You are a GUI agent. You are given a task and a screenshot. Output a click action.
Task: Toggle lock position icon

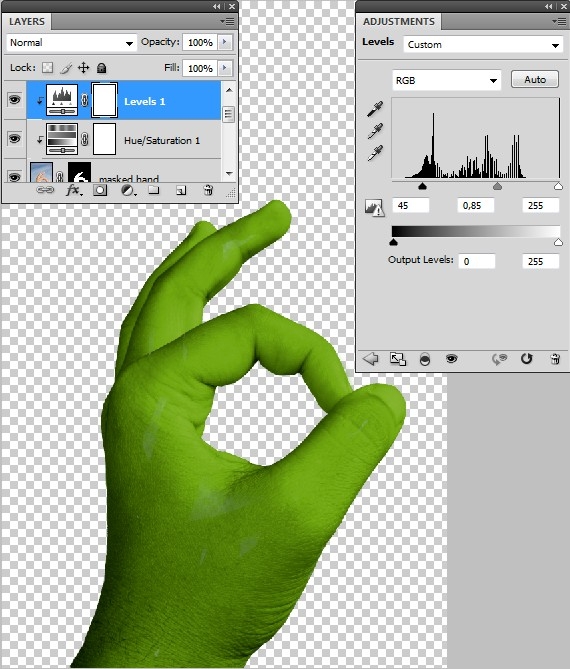point(84,67)
